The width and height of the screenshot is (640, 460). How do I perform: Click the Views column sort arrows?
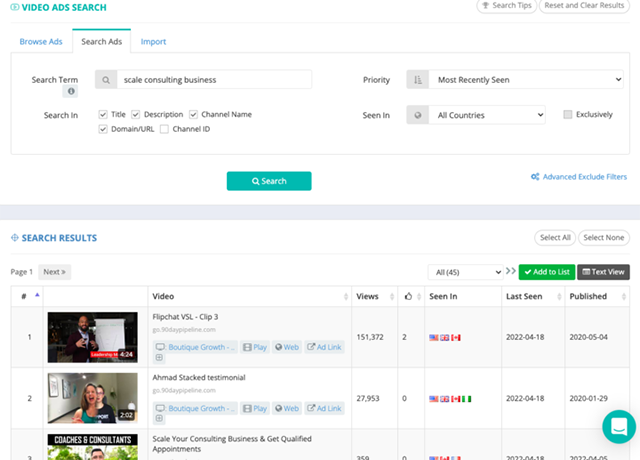coord(392,297)
